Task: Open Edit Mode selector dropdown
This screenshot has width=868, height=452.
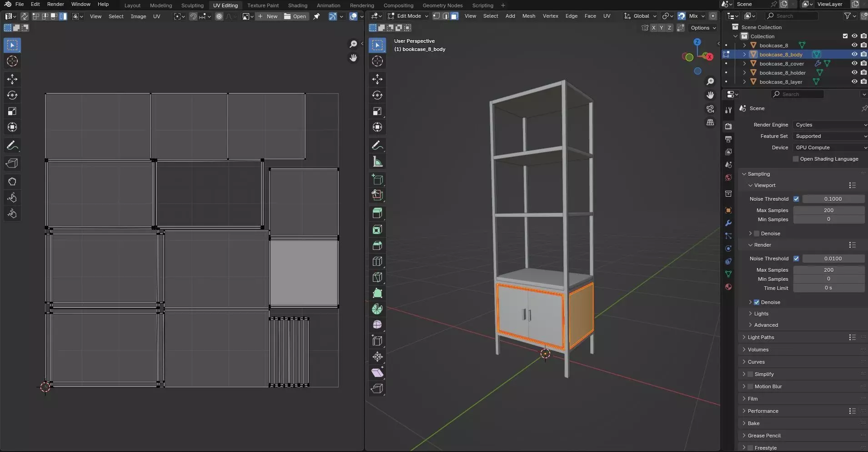Action: 408,16
